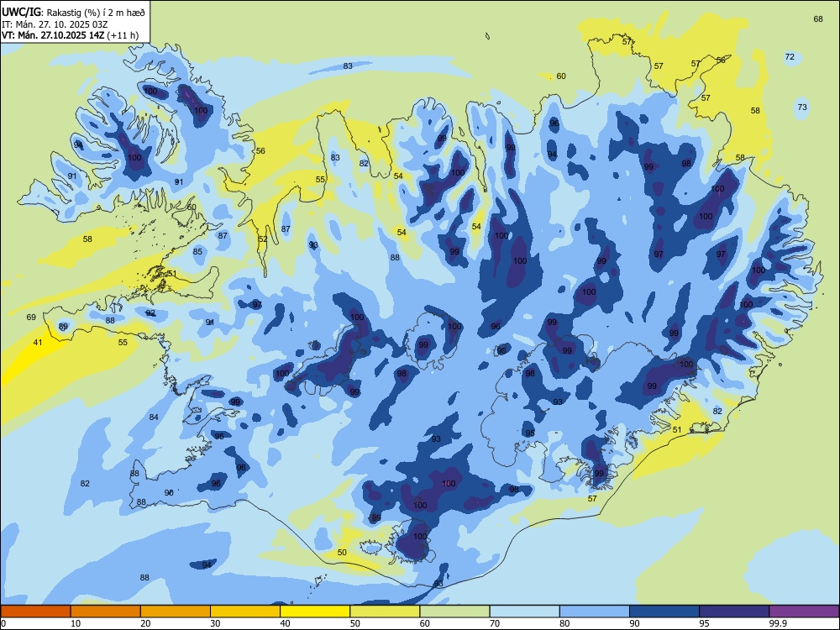Click the legend label '10'

(x=76, y=623)
